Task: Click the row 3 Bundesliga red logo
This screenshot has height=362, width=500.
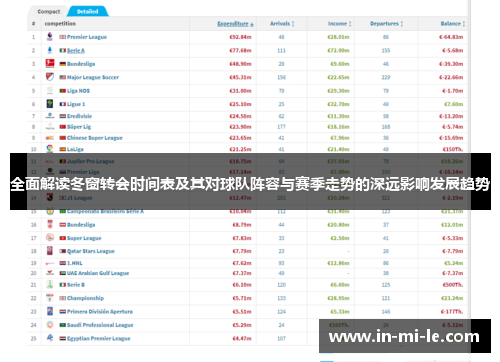Action: [x=50, y=63]
